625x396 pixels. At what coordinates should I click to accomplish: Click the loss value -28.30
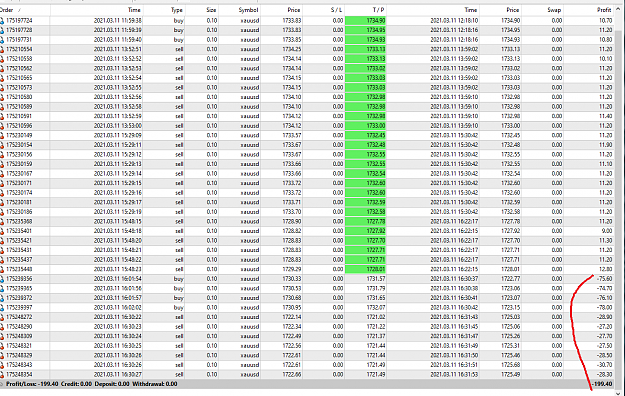[x=604, y=374]
